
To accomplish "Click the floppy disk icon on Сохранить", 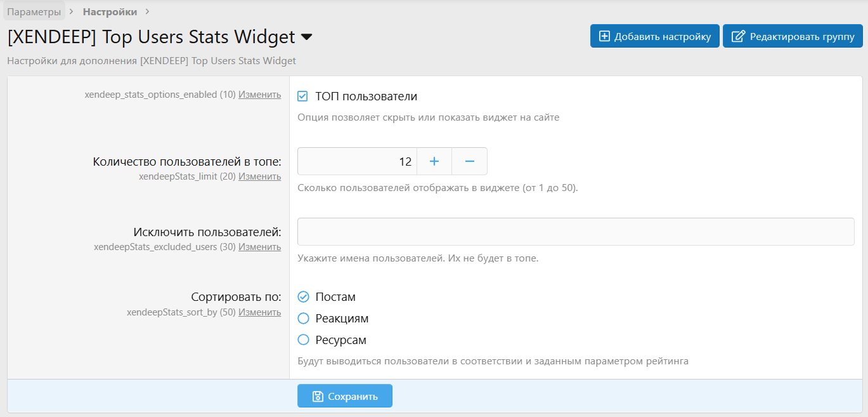I will pos(318,396).
